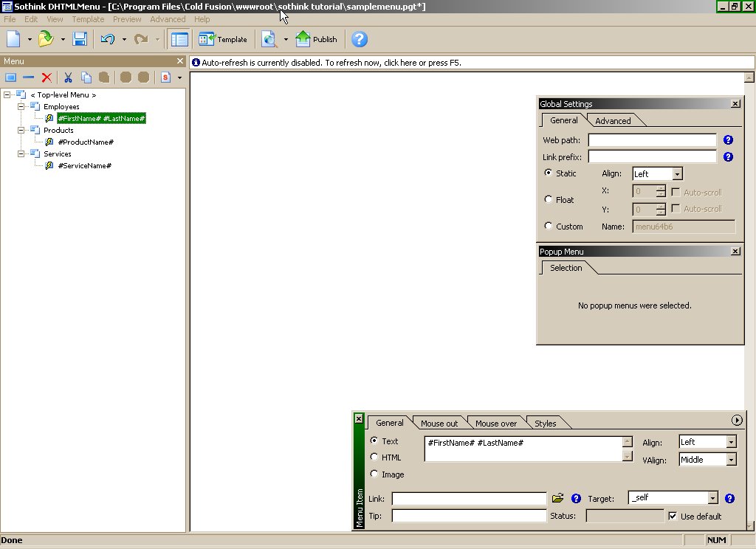Add a menu item in the Menu panel
Image resolution: width=756 pixels, height=549 pixels.
click(10, 77)
